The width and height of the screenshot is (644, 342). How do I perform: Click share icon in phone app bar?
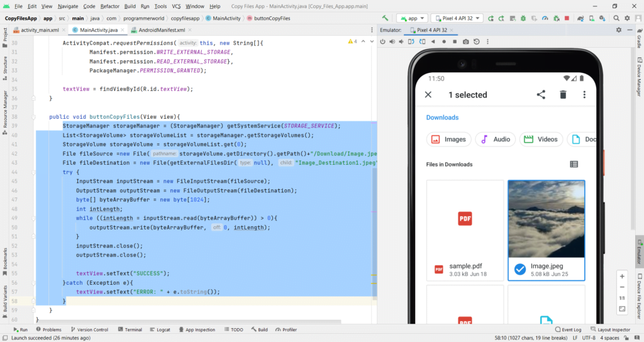[541, 95]
